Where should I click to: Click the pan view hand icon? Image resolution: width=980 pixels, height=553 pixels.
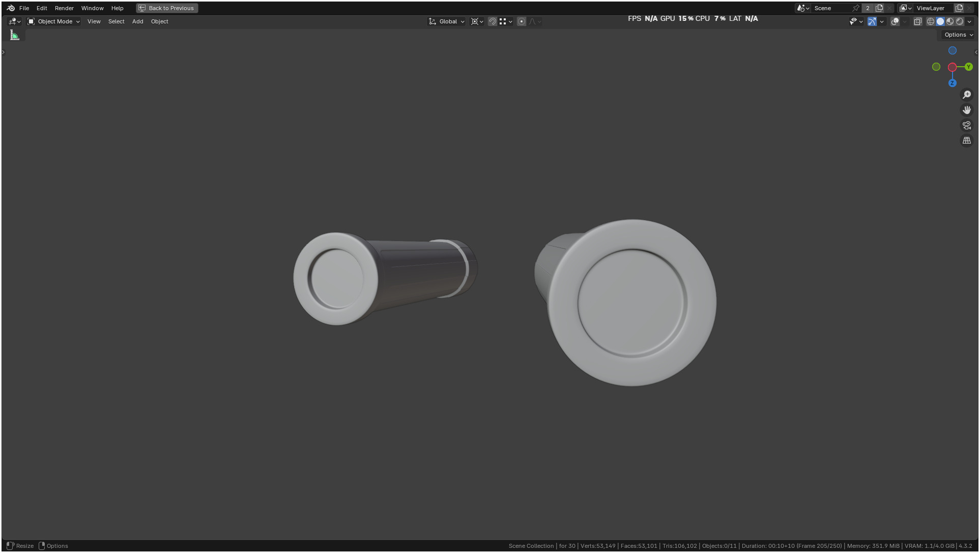966,110
